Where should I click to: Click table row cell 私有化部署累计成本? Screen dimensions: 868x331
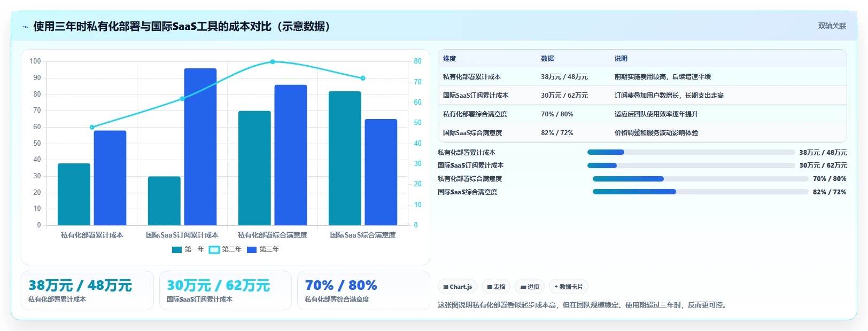(x=472, y=77)
